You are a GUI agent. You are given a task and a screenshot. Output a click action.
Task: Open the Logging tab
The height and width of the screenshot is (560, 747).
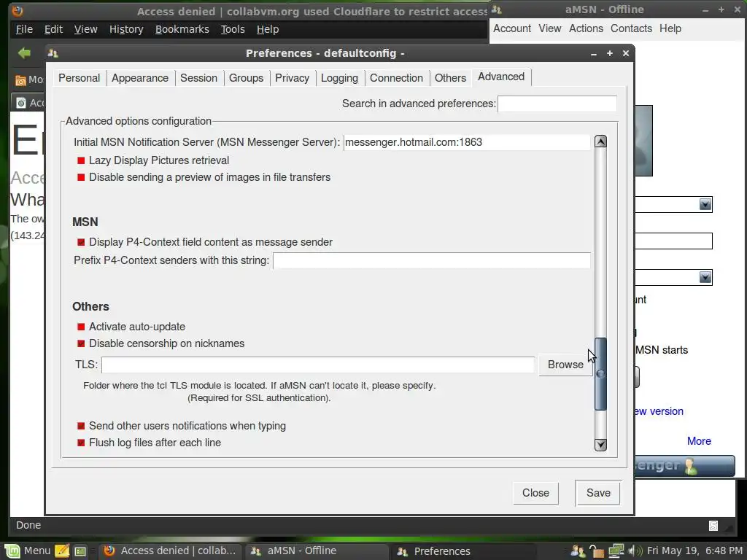pyautogui.click(x=339, y=78)
